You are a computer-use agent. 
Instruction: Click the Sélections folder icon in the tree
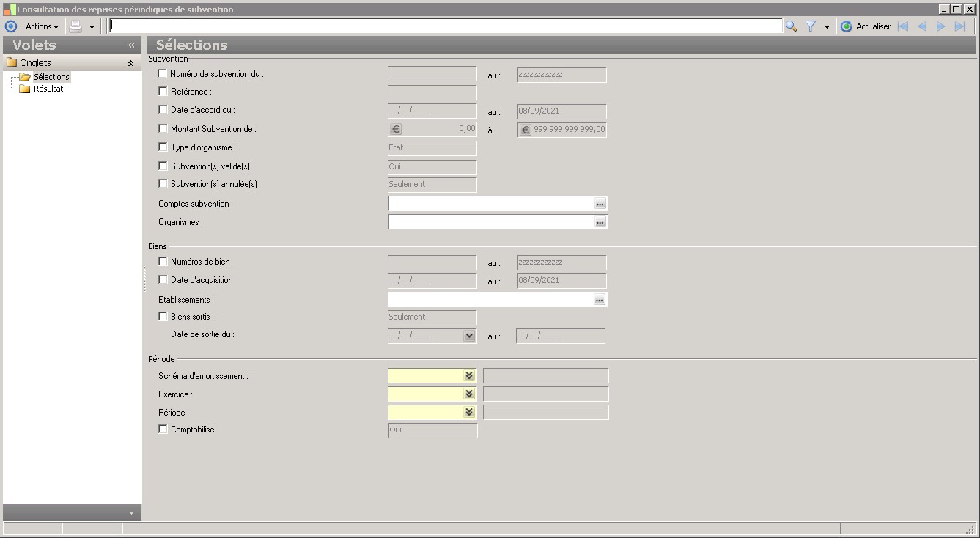(x=24, y=77)
